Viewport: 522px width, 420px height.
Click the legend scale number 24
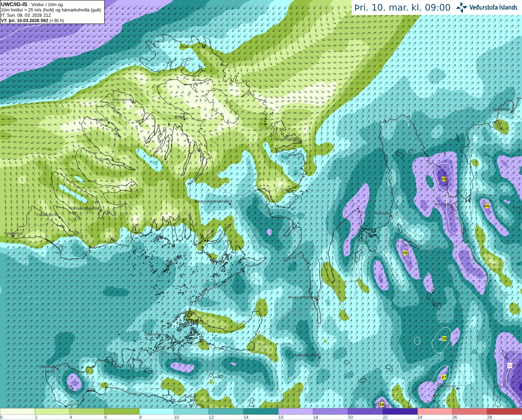pyautogui.click(x=420, y=417)
